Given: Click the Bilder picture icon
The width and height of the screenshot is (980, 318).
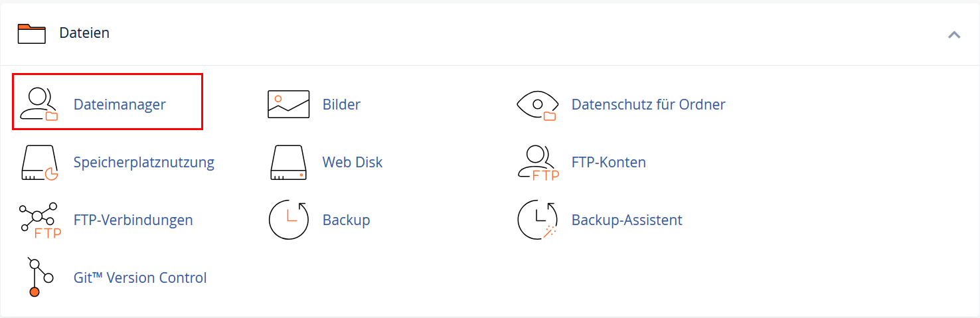Looking at the screenshot, I should [x=289, y=104].
